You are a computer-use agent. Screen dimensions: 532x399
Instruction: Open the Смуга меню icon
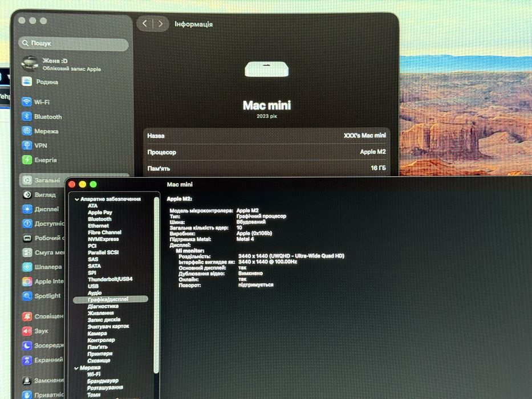[27, 253]
